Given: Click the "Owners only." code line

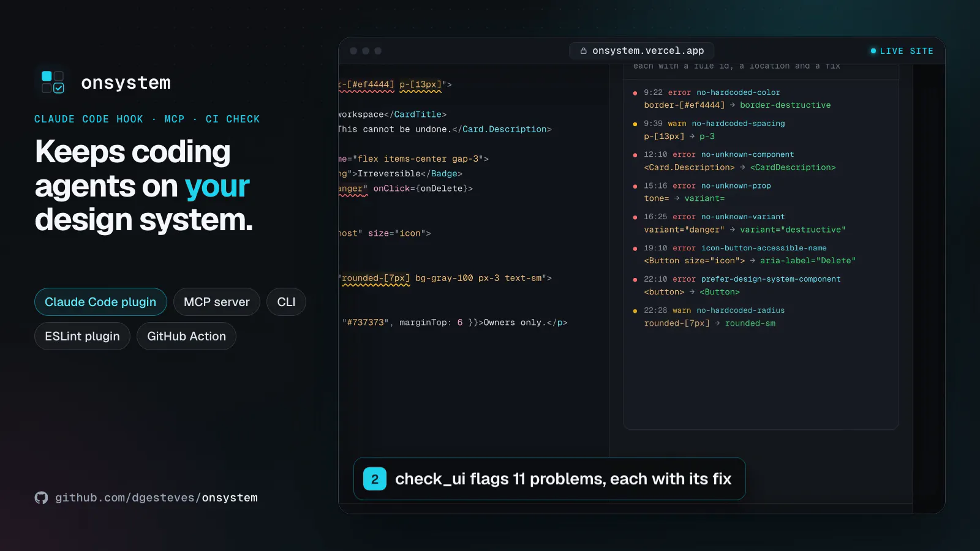Looking at the screenshot, I should point(454,323).
